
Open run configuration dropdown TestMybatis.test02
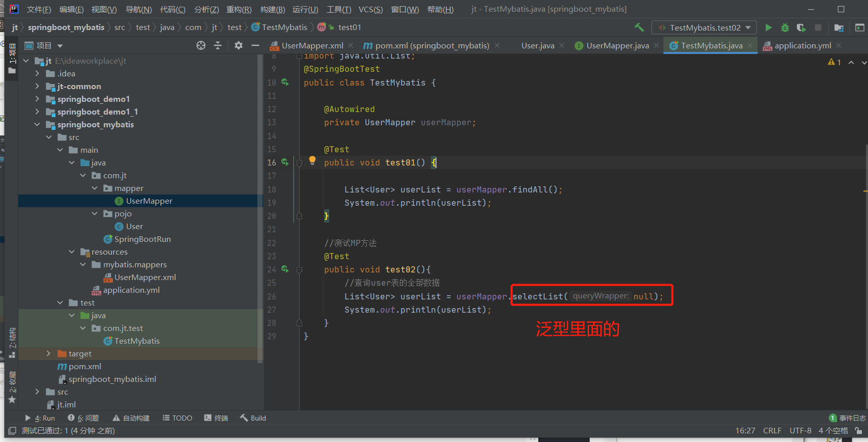[704, 27]
